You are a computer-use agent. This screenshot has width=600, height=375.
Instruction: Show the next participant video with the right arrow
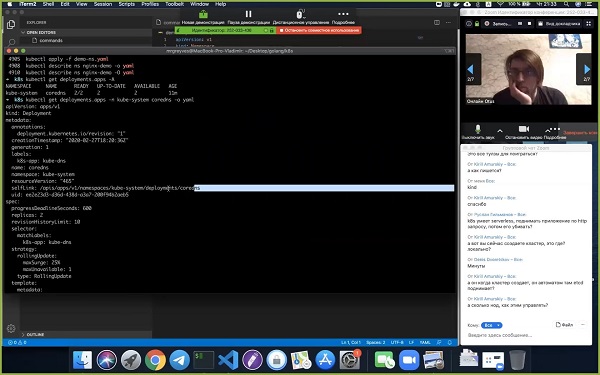tap(586, 69)
